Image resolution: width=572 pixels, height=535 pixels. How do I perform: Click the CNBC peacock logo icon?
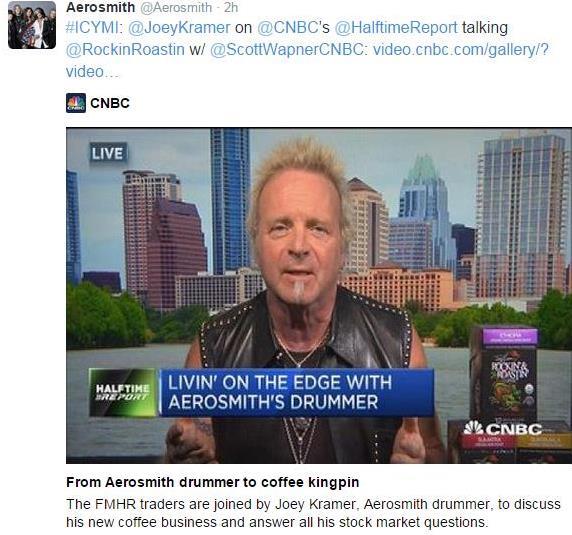pyautogui.click(x=76, y=103)
